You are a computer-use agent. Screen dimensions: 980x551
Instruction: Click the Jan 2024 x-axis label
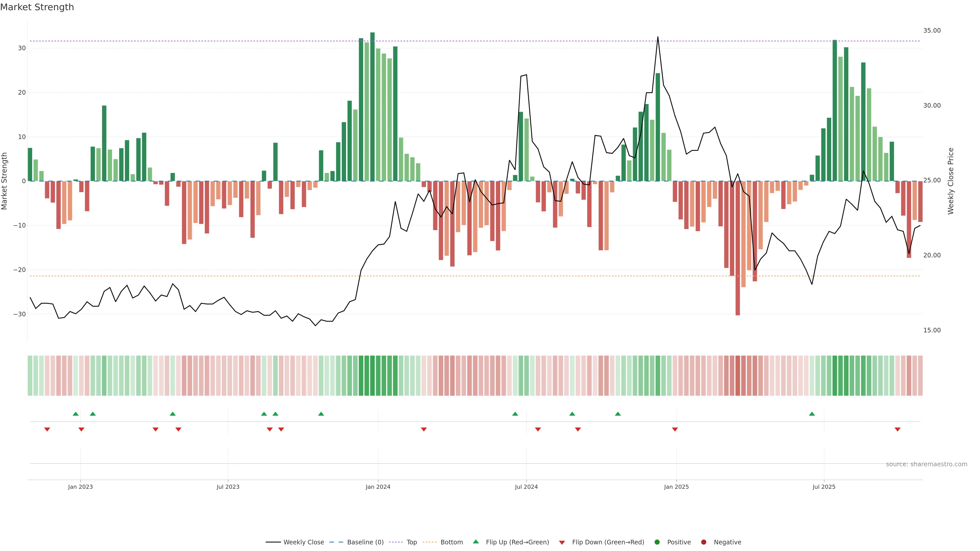tap(378, 487)
